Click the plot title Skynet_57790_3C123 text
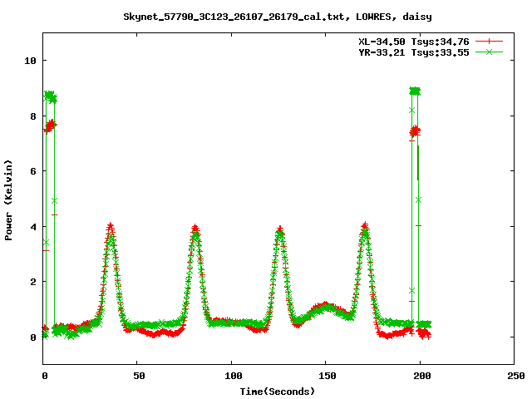Image resolution: width=532 pixels, height=399 pixels. [x=277, y=17]
